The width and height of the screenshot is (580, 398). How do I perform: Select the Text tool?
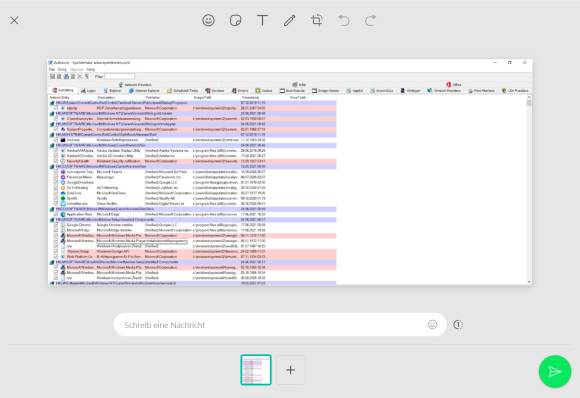pos(262,20)
